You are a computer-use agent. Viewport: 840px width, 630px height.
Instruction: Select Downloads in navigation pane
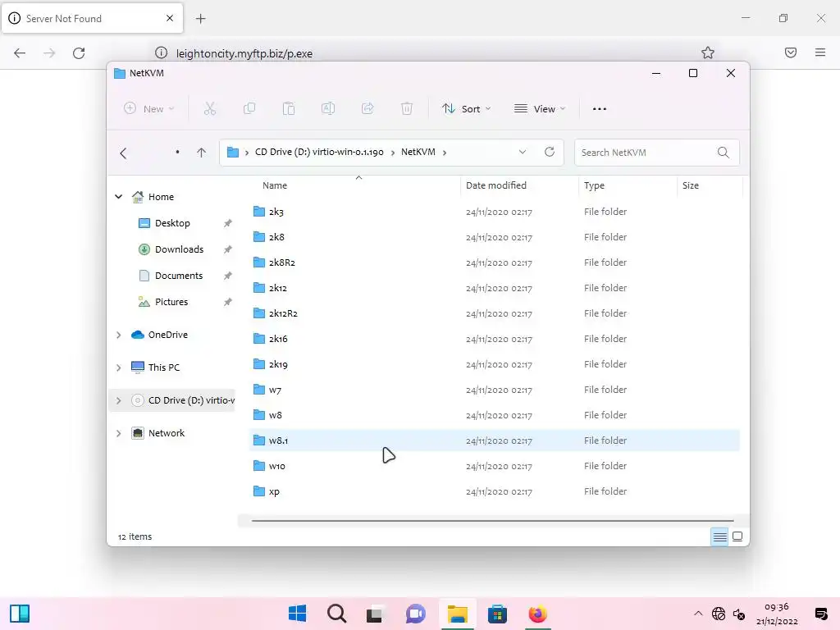click(179, 249)
